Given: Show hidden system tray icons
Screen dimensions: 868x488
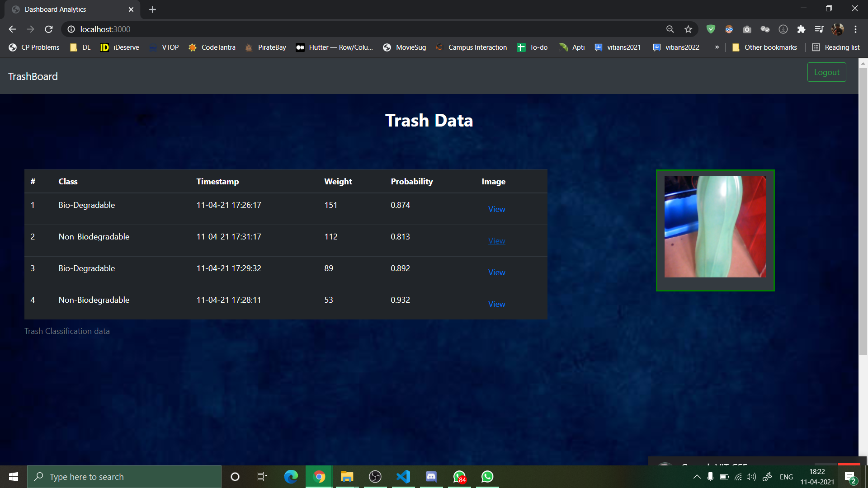Looking at the screenshot, I should (697, 477).
